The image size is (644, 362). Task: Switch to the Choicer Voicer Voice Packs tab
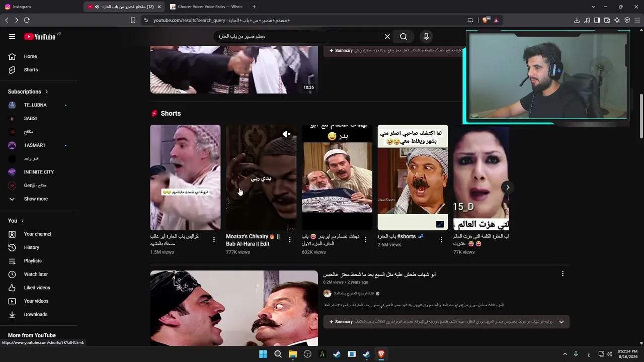pos(206,7)
